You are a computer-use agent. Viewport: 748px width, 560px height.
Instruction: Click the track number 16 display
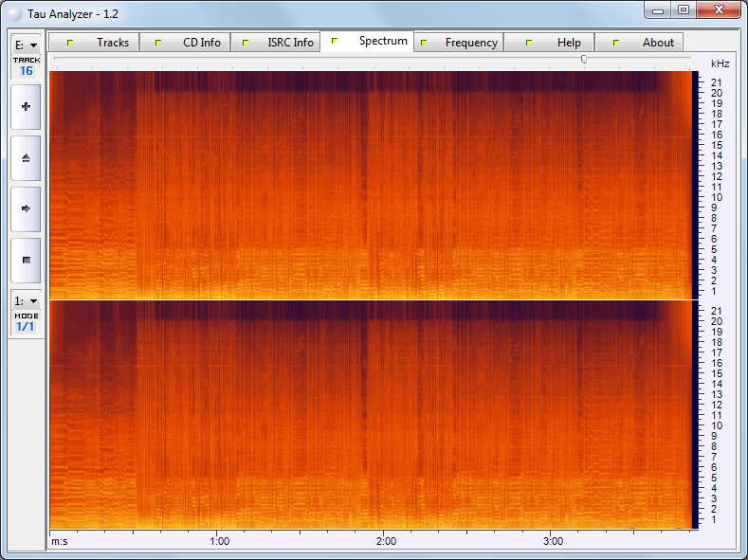coord(26,70)
